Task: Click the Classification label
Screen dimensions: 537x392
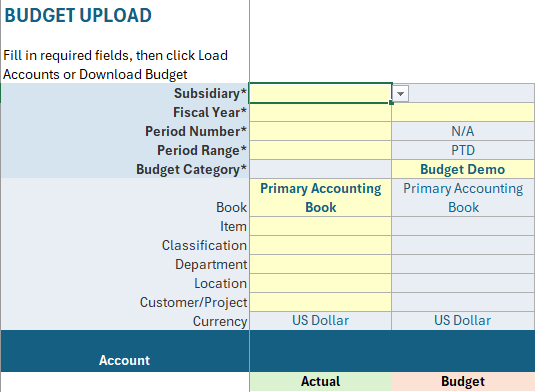Action: 204,245
